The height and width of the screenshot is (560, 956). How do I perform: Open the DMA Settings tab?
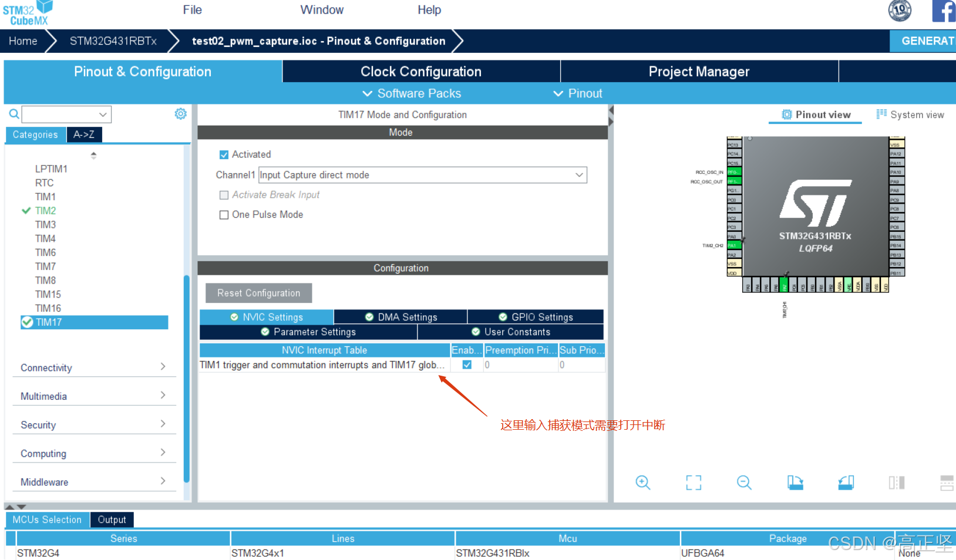coord(400,317)
